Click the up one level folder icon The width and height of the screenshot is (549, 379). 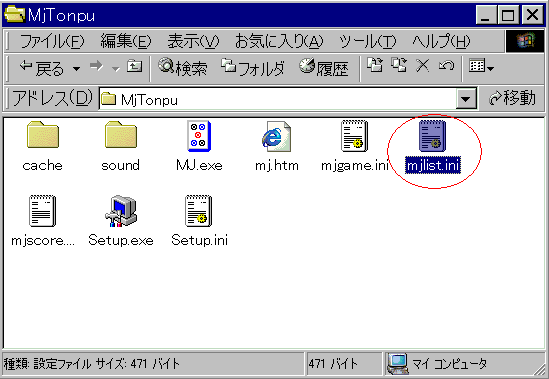tap(134, 66)
